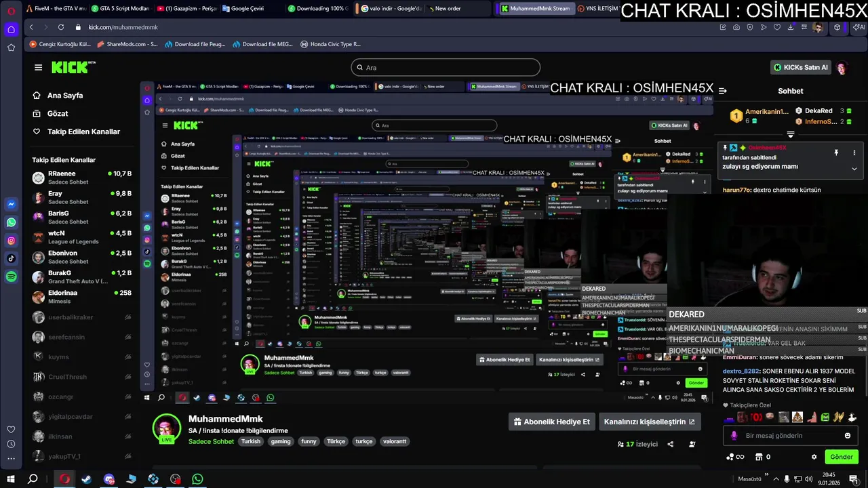868x488 pixels.
Task: Open Steam from Windows taskbar
Action: click(x=87, y=479)
